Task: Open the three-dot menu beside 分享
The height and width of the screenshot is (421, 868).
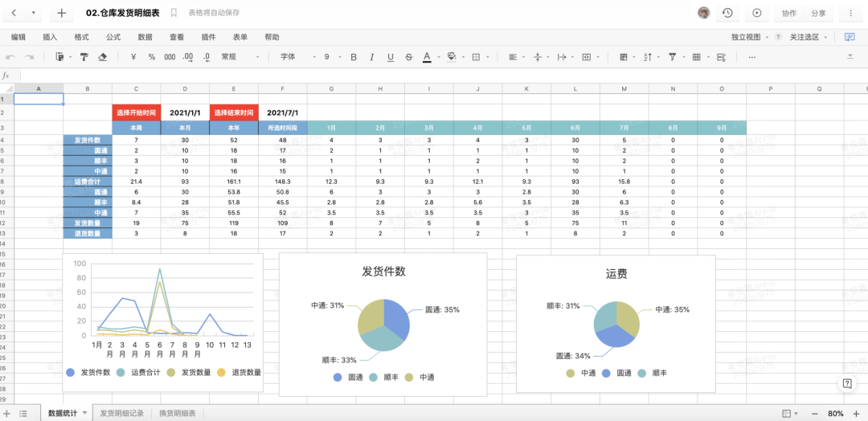Action: (850, 14)
